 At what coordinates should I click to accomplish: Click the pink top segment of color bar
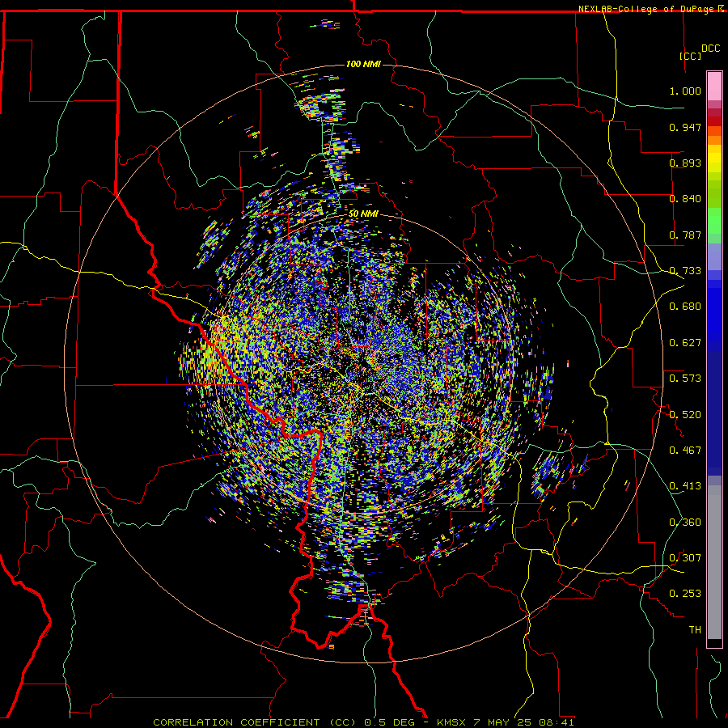pyautogui.click(x=714, y=86)
